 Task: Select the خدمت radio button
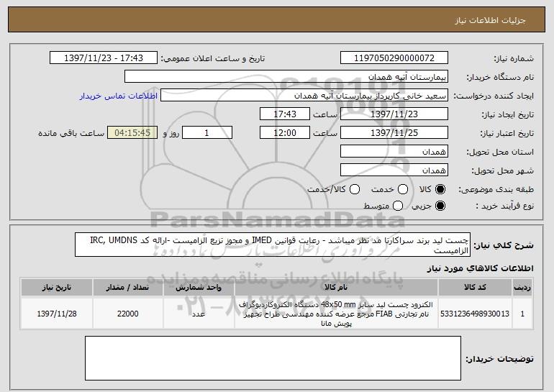[403, 189]
